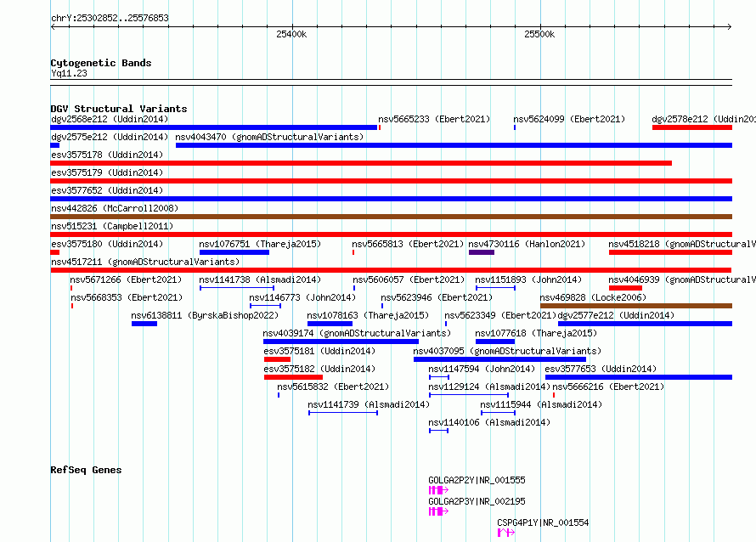This screenshot has width=756, height=542.
Task: Click the blue dgv2568e212 variant bar
Action: coord(213,127)
